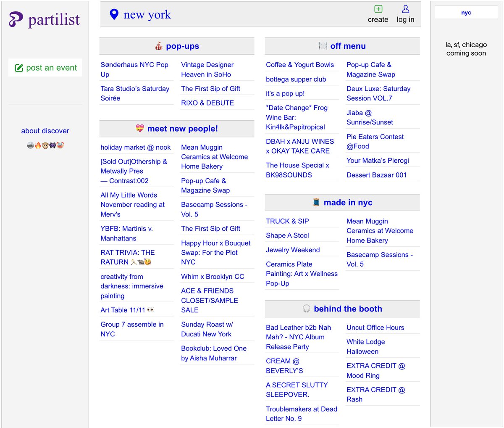504x428 pixels.
Task: Open Happy Hour x Bouquet Swap event
Action: (x=215, y=253)
